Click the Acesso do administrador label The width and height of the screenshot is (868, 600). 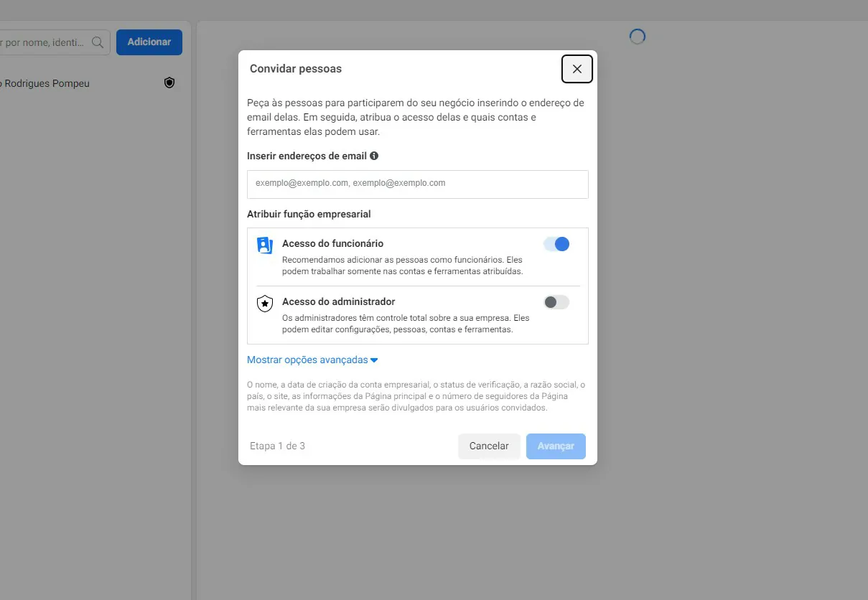click(x=339, y=302)
